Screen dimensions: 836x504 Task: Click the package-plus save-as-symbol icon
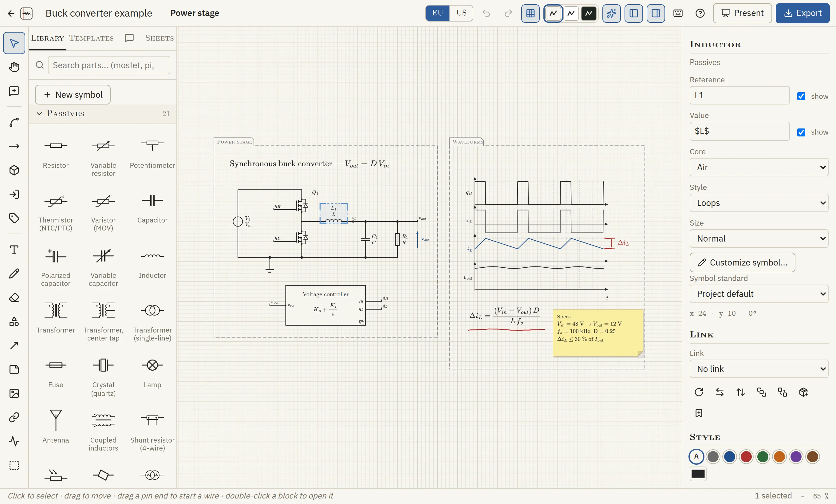pos(803,392)
